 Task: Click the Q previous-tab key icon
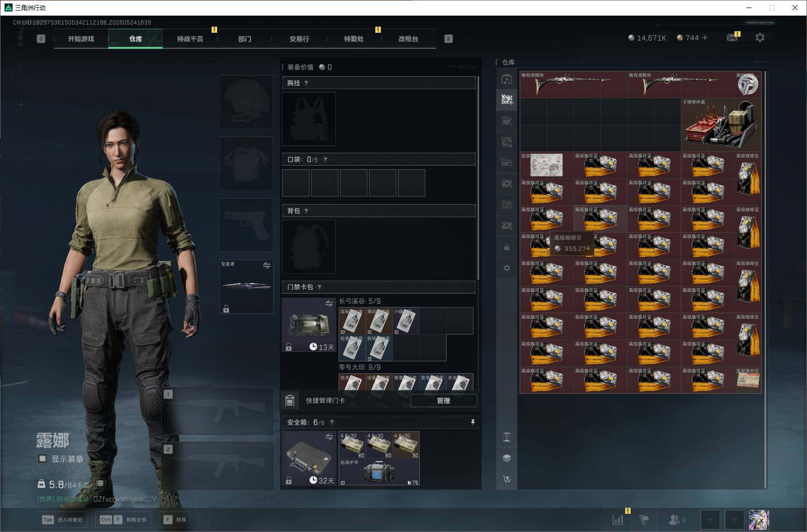41,39
